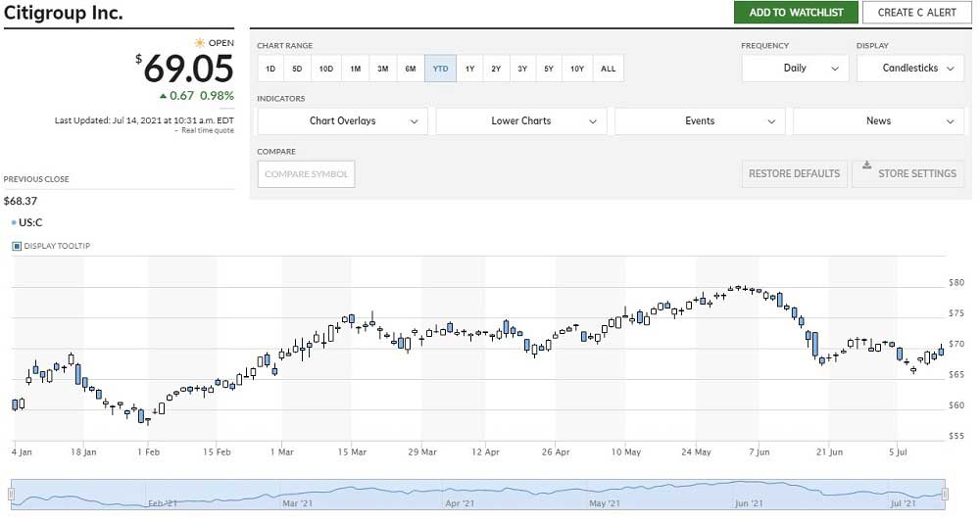This screenshot has width=980, height=521.
Task: Choose the 3Y chart range
Action: point(522,69)
